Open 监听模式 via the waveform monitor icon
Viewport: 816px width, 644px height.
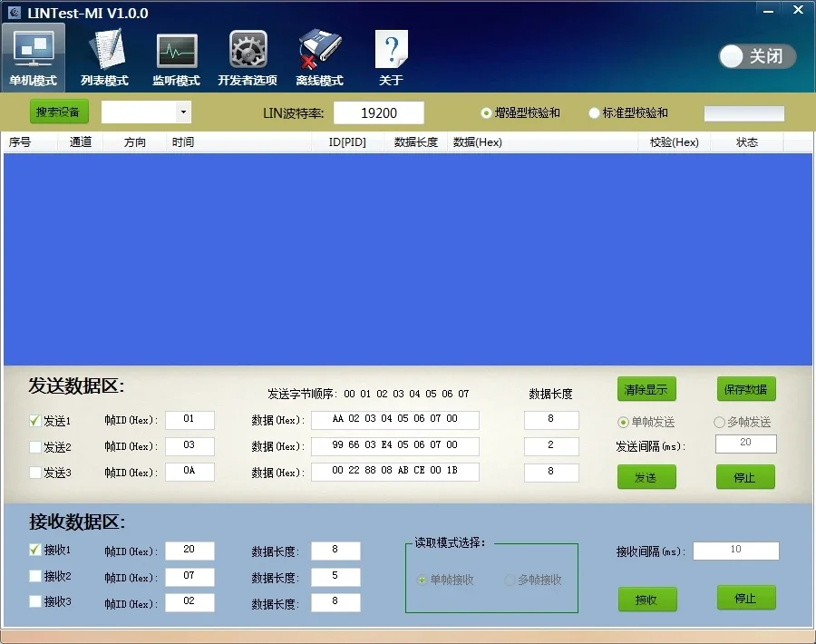176,54
